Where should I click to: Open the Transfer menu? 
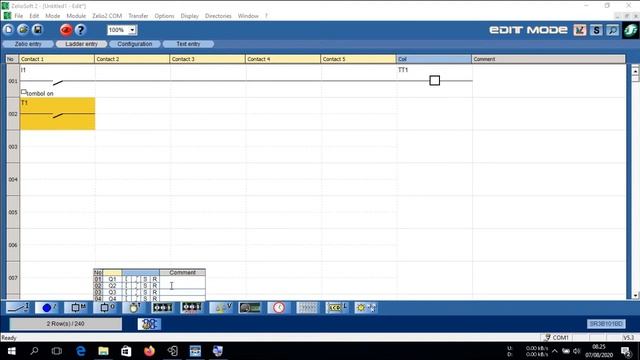click(x=138, y=16)
